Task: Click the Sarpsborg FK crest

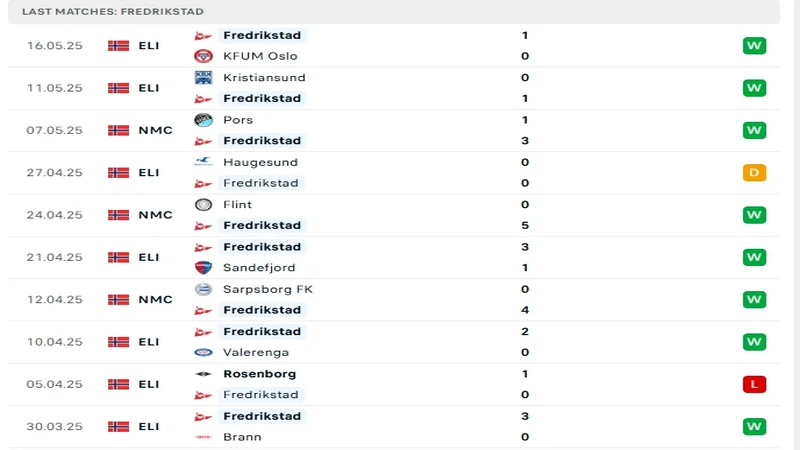Action: click(x=203, y=289)
